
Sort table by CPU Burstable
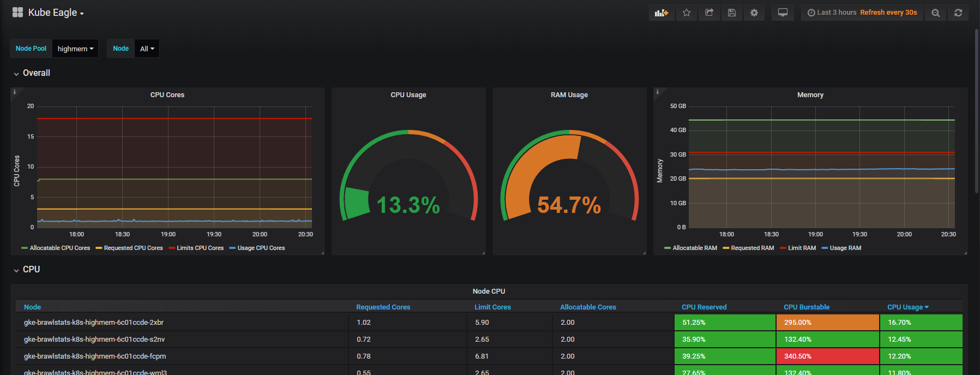[x=807, y=307]
